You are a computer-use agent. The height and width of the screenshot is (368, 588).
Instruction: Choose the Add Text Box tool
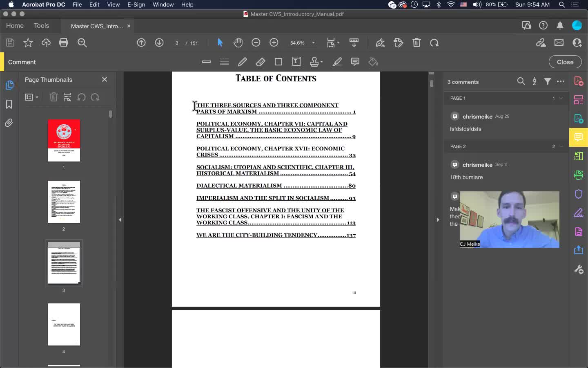tap(296, 62)
